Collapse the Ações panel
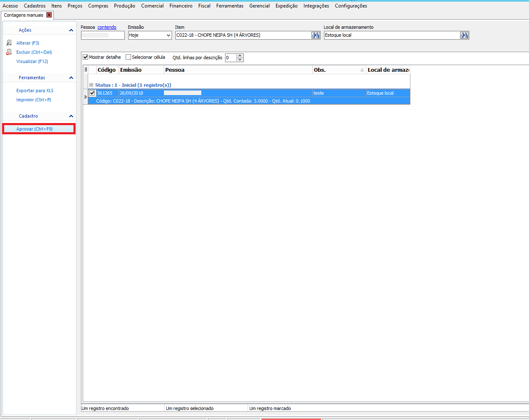Image resolution: width=529 pixels, height=420 pixels. 71,30
